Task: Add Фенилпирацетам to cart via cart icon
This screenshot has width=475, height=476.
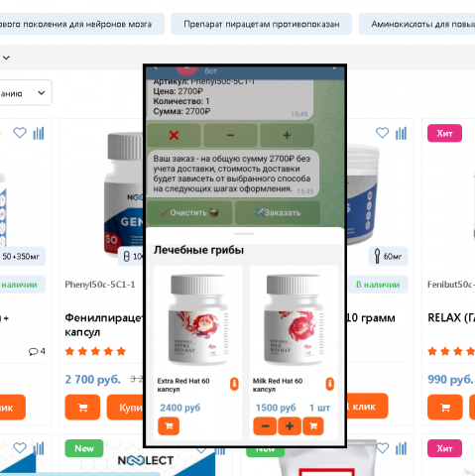Action: point(82,408)
